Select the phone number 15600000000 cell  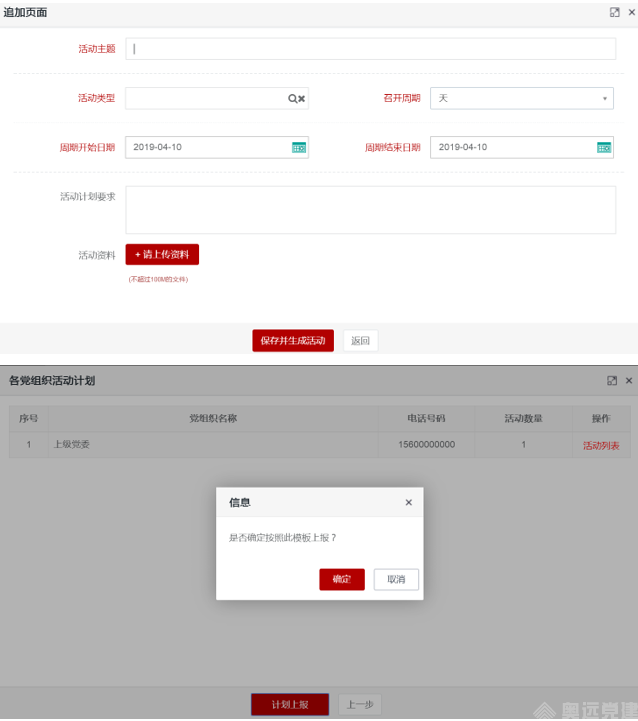[x=426, y=445]
